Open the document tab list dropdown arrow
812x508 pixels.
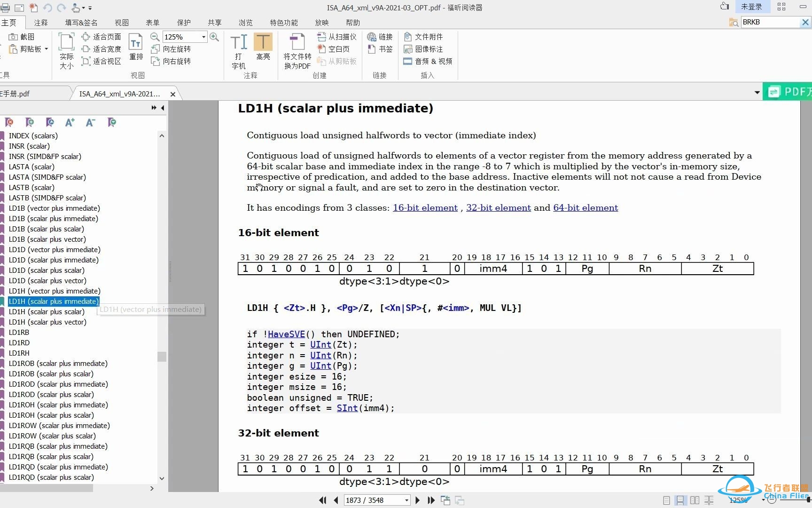click(757, 93)
